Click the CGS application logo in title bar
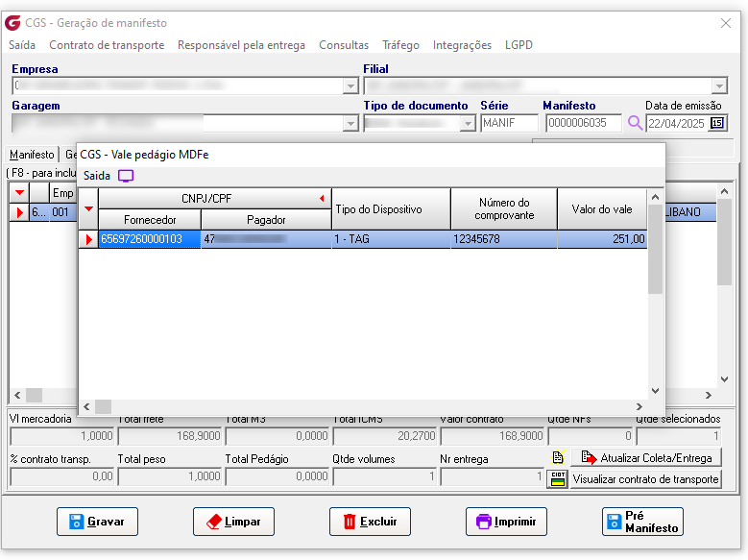The height and width of the screenshot is (560, 748). coord(12,22)
